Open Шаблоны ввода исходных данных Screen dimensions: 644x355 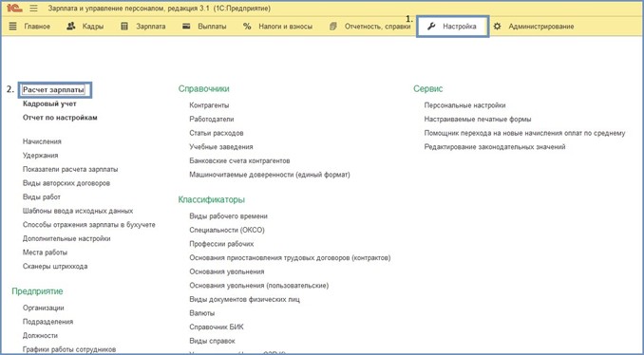pos(78,211)
